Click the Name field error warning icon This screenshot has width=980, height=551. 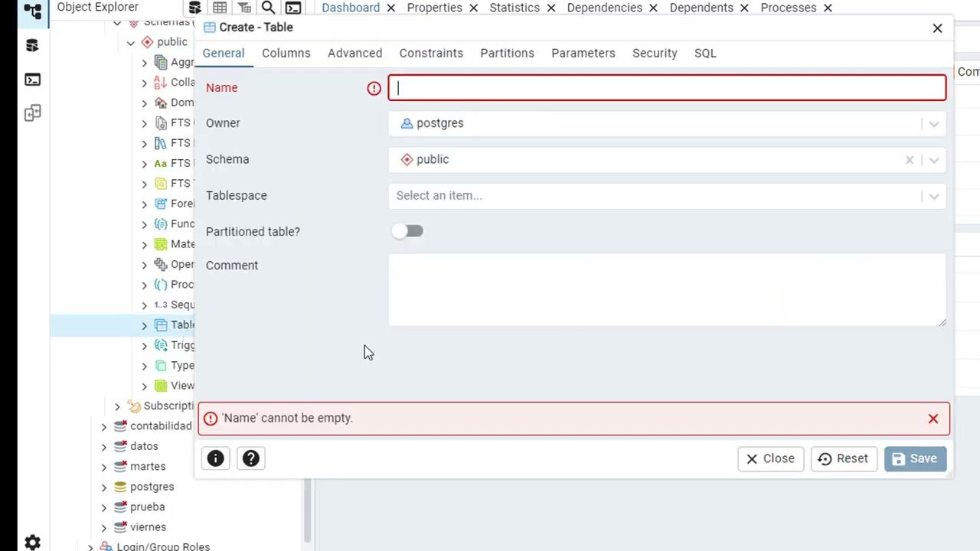click(x=374, y=88)
